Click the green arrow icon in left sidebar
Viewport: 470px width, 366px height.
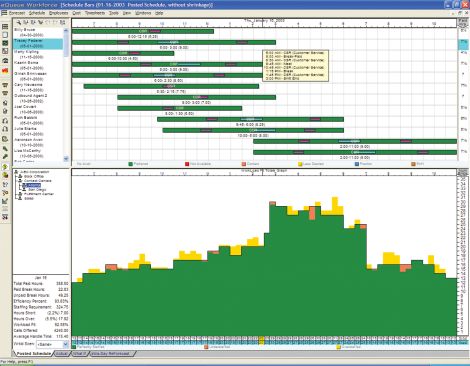click(5, 166)
